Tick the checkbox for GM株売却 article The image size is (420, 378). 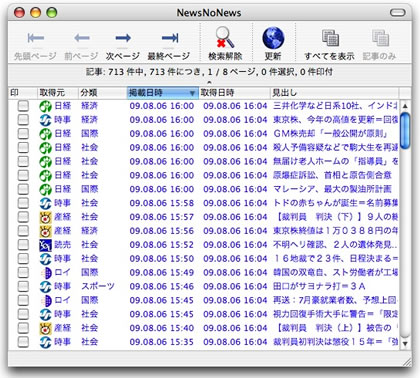coord(23,134)
